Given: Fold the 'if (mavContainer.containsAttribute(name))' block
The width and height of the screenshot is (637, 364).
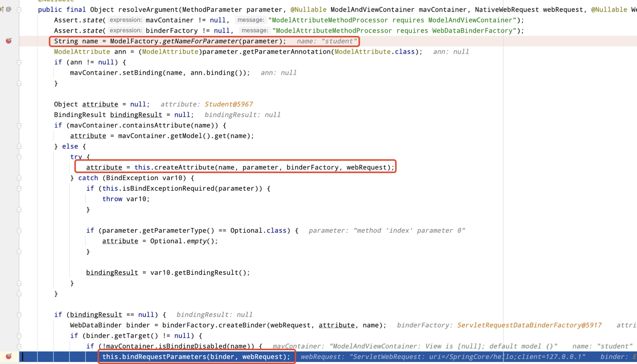Looking at the screenshot, I should [19, 125].
